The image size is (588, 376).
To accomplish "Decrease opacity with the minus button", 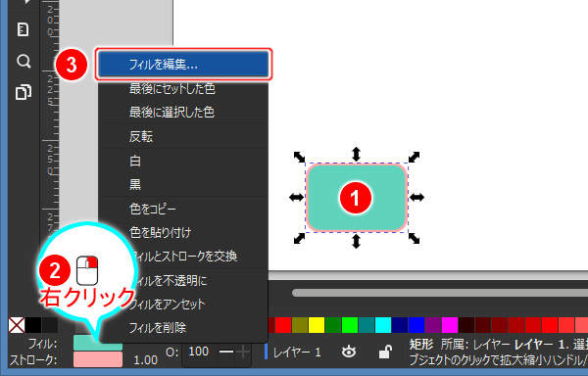I will [225, 352].
